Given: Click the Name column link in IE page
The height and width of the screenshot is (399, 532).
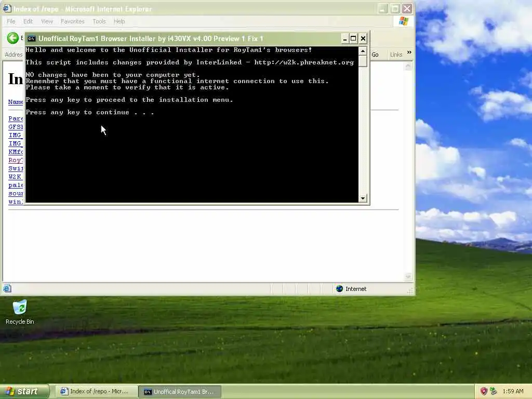Looking at the screenshot, I should click(16, 102).
